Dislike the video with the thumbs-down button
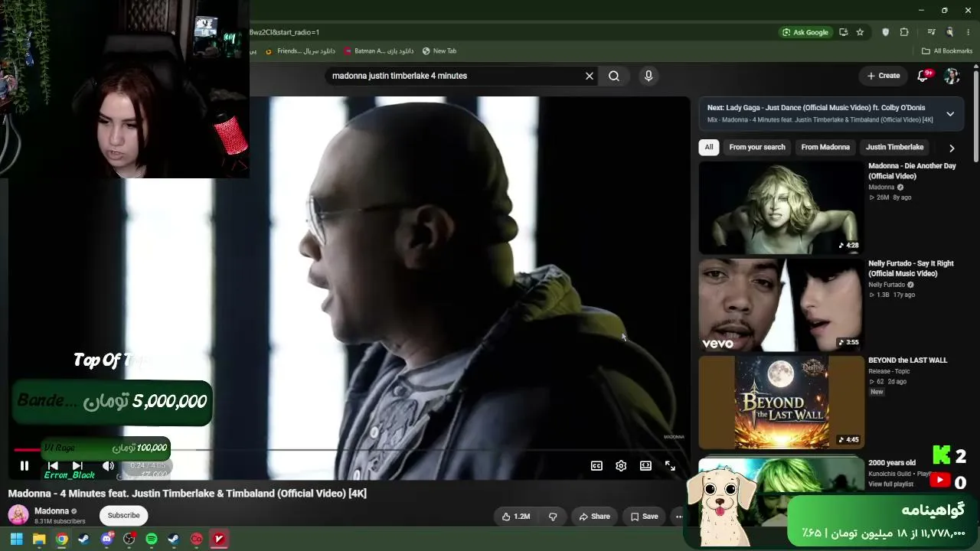This screenshot has height=551, width=980. (x=553, y=517)
